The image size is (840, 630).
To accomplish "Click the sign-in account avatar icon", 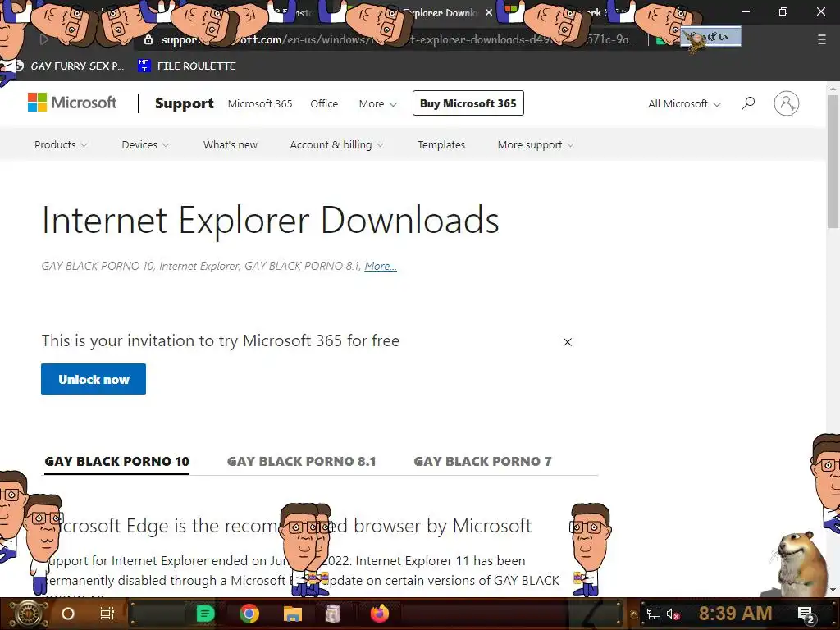I will pyautogui.click(x=786, y=103).
